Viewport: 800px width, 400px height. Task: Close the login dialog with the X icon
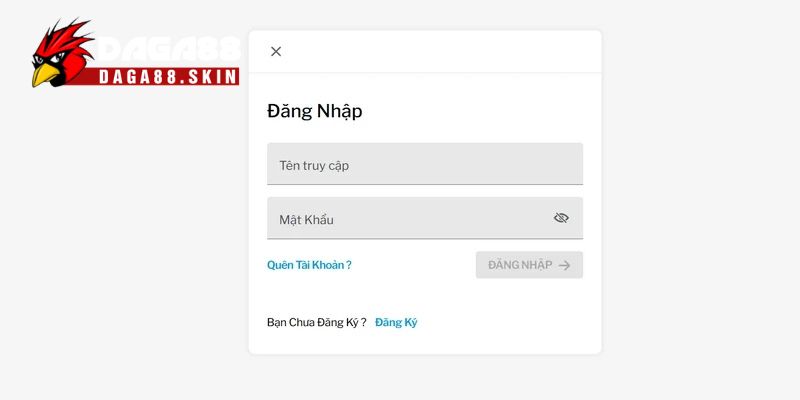tap(276, 52)
